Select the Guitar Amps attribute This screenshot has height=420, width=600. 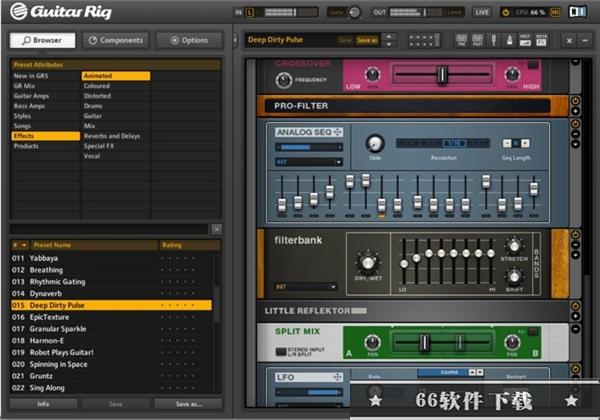pos(46,96)
